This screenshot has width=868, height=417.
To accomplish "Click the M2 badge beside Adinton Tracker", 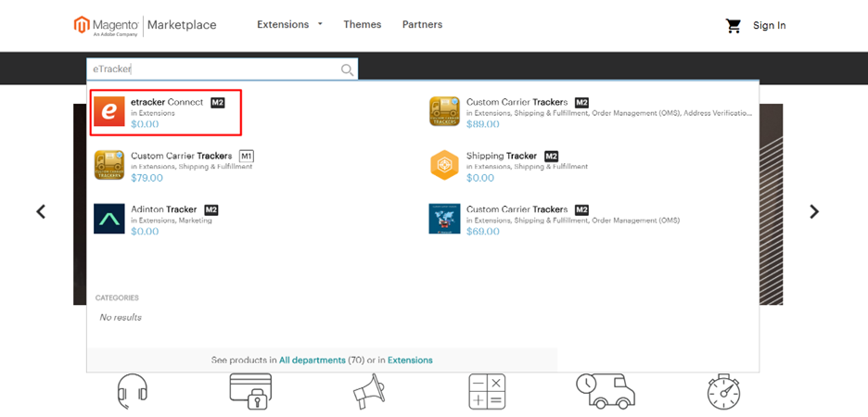I will pos(211,210).
